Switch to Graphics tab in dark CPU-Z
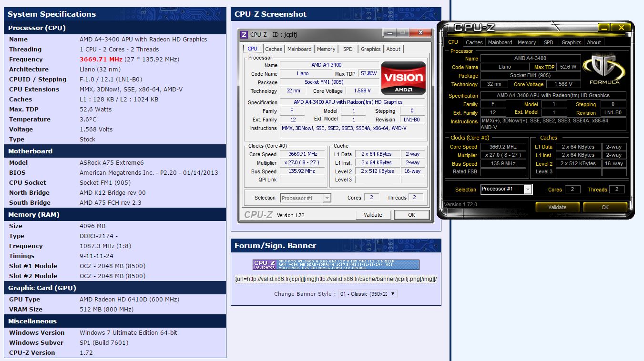The image size is (644, 361). [x=572, y=42]
